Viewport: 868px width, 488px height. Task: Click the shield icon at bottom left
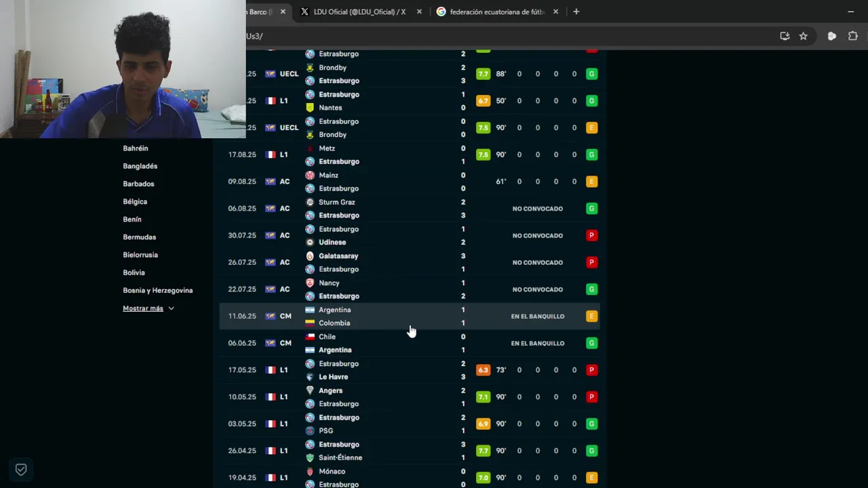21,469
